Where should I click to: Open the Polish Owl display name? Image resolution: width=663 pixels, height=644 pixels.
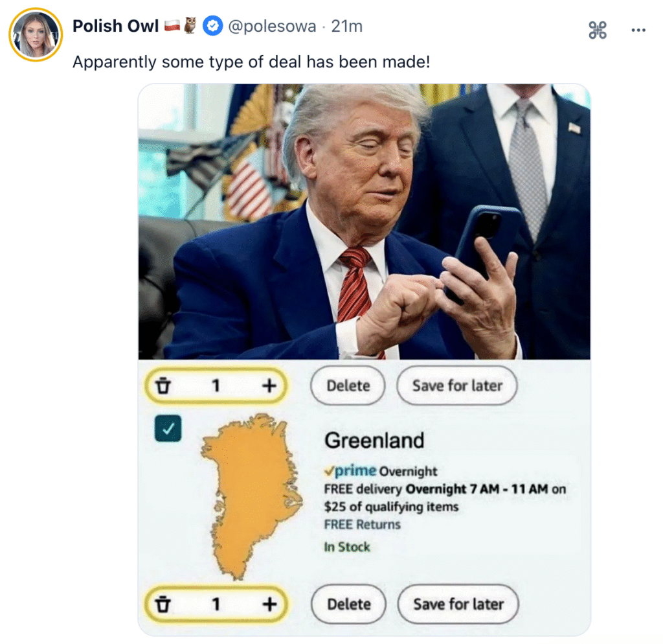pyautogui.click(x=115, y=27)
